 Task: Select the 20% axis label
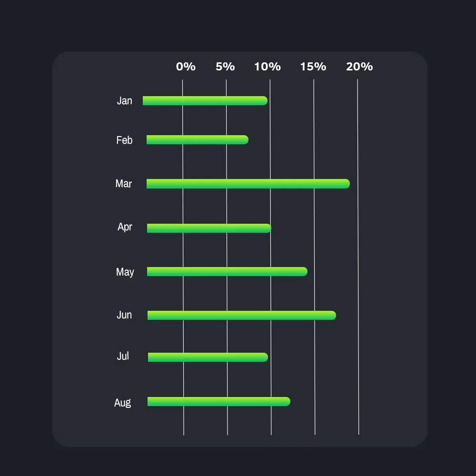tap(359, 67)
